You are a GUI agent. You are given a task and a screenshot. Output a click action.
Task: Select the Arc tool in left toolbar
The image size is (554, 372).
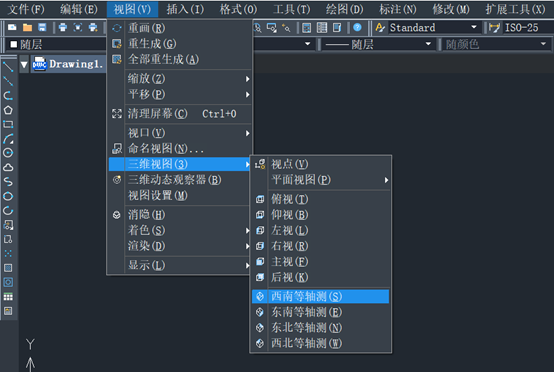pos(8,139)
